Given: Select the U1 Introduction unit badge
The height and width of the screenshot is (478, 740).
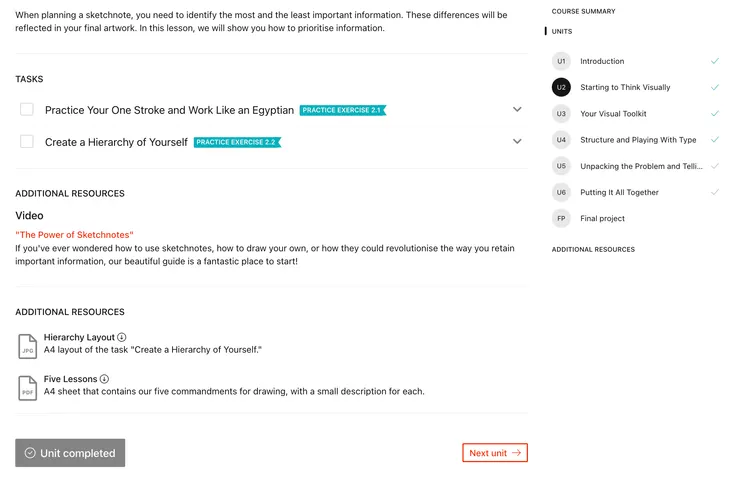Looking at the screenshot, I should (x=561, y=61).
